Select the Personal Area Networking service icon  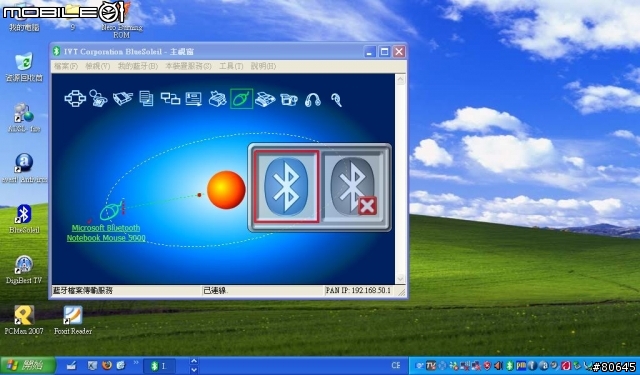(x=75, y=99)
